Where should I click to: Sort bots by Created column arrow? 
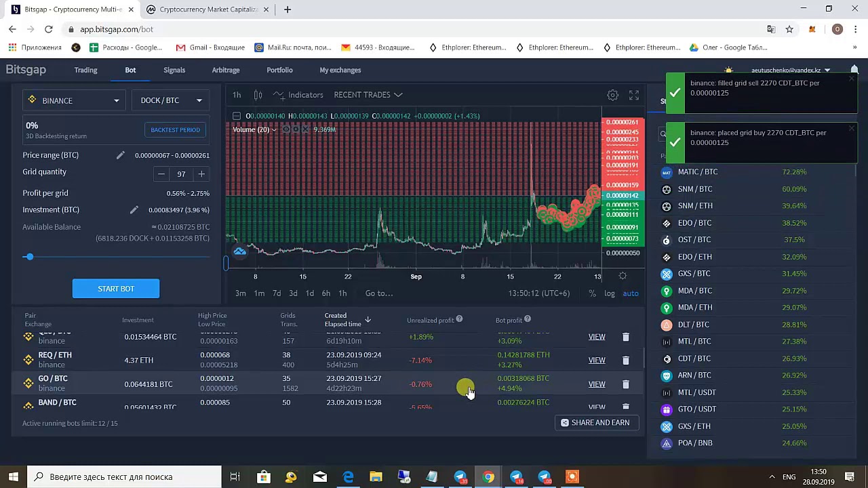[368, 319]
